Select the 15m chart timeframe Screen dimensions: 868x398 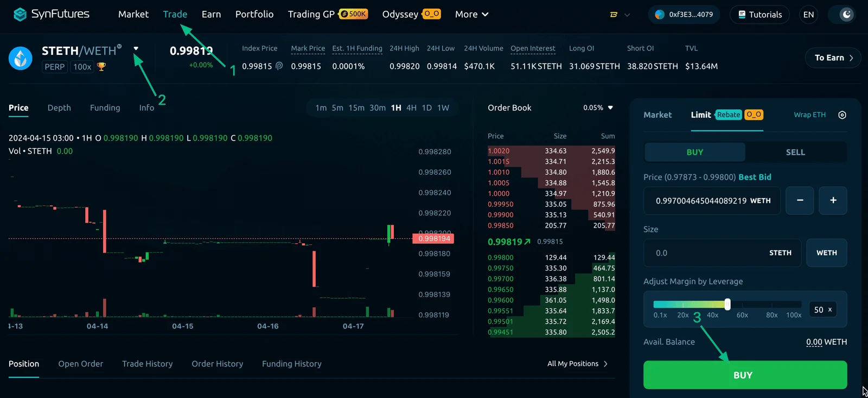(x=356, y=108)
